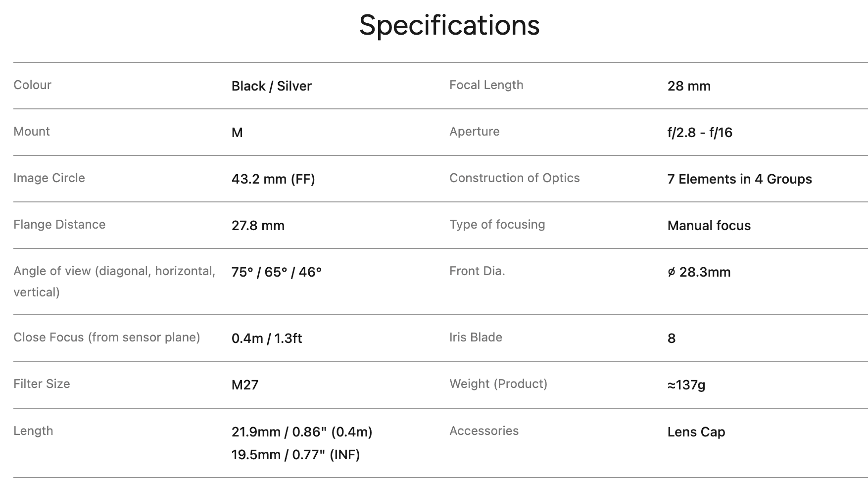Click the Front Dia. value ø 28.3mm
The image size is (868, 481).
699,272
